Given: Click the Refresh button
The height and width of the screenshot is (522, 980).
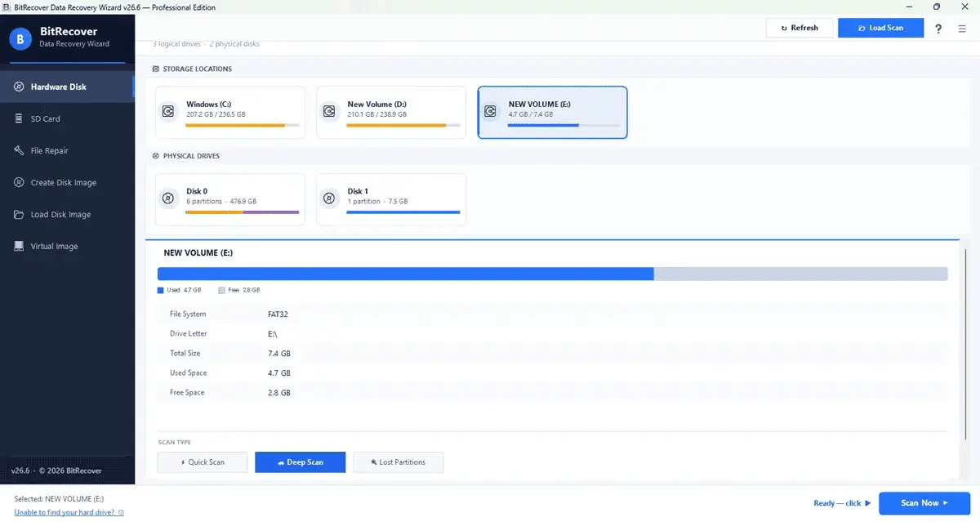Looking at the screenshot, I should pyautogui.click(x=800, y=28).
